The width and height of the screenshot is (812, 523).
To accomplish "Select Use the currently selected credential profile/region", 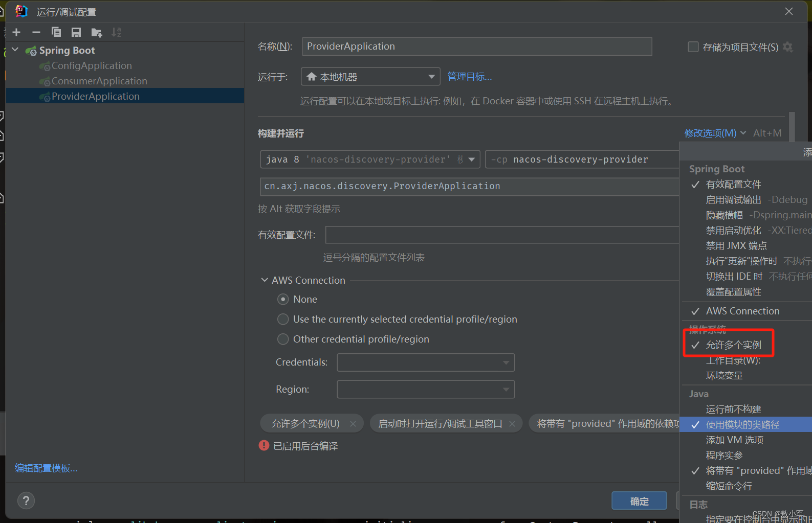I will tap(283, 319).
